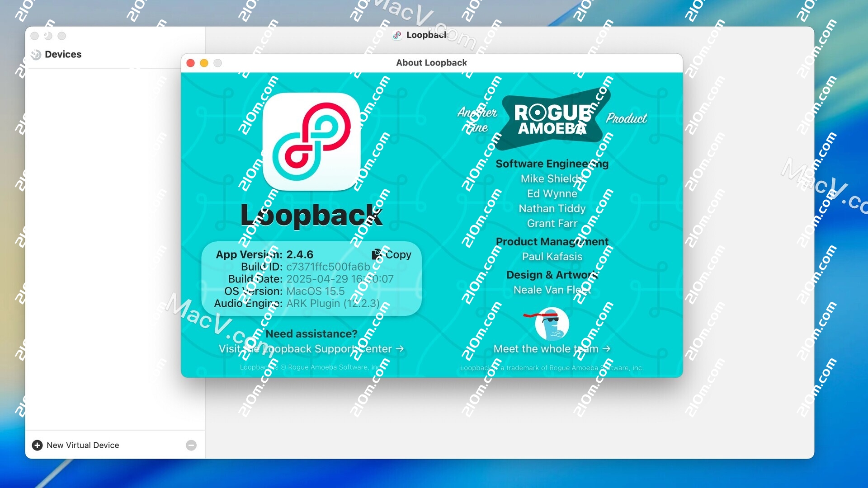Screen dimensions: 868x488
Task: Click the Mike Shields credit name
Action: click(x=552, y=178)
